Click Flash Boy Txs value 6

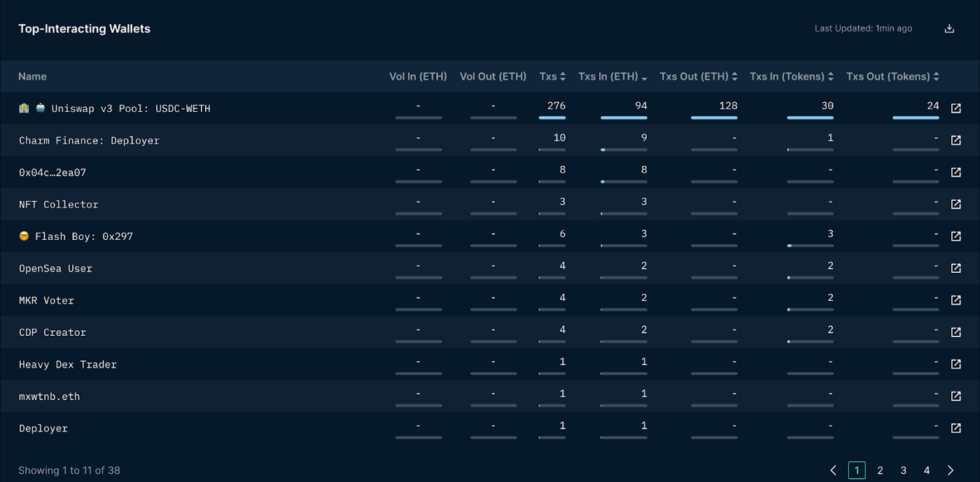[563, 234]
